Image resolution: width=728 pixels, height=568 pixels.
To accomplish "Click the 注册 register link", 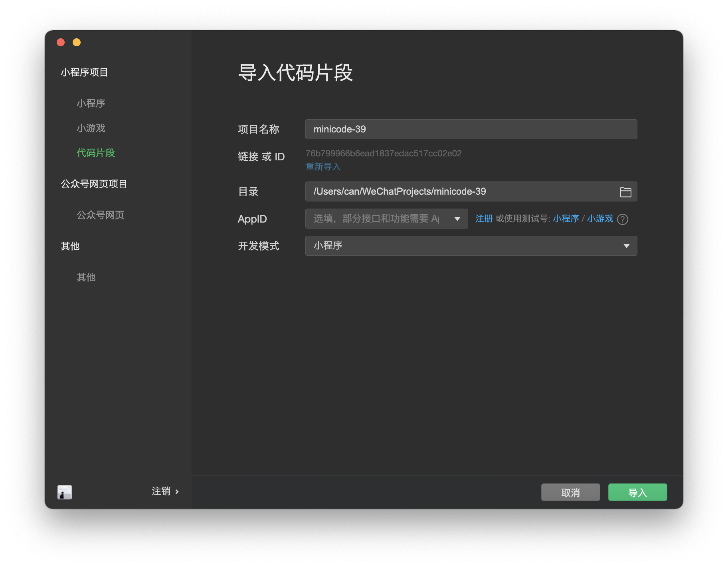I will 484,219.
